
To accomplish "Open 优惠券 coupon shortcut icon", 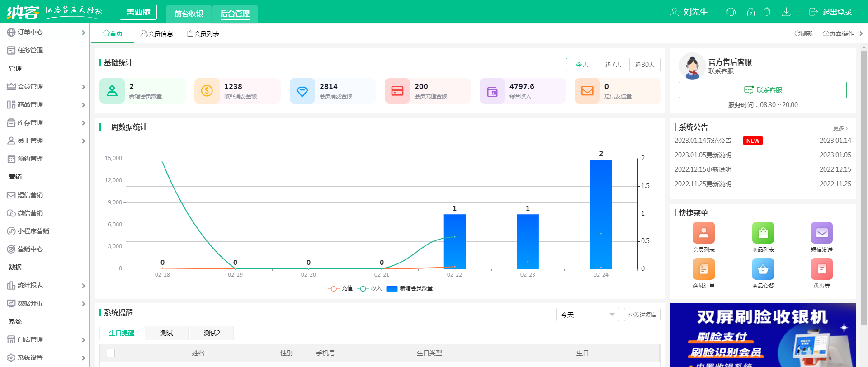I will tap(821, 269).
